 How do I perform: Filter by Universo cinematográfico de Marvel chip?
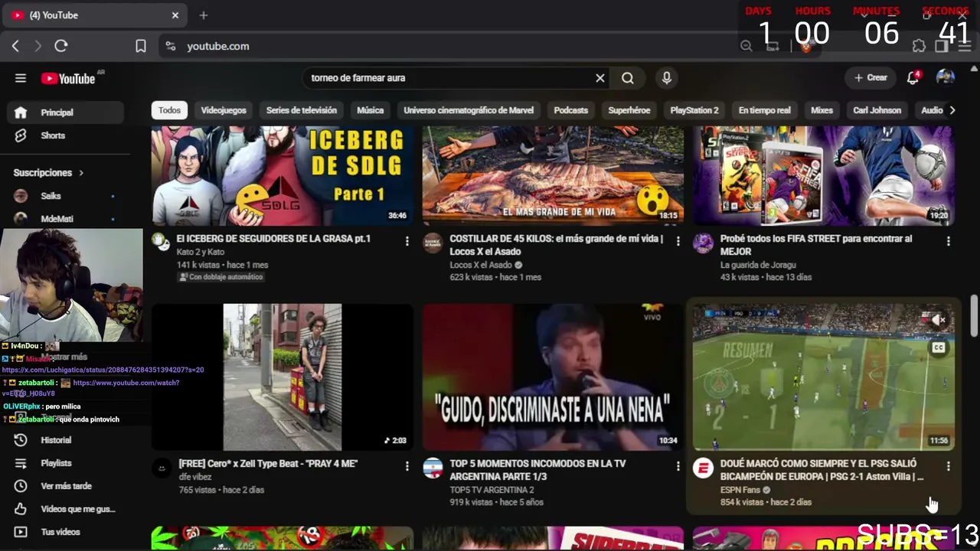point(469,110)
